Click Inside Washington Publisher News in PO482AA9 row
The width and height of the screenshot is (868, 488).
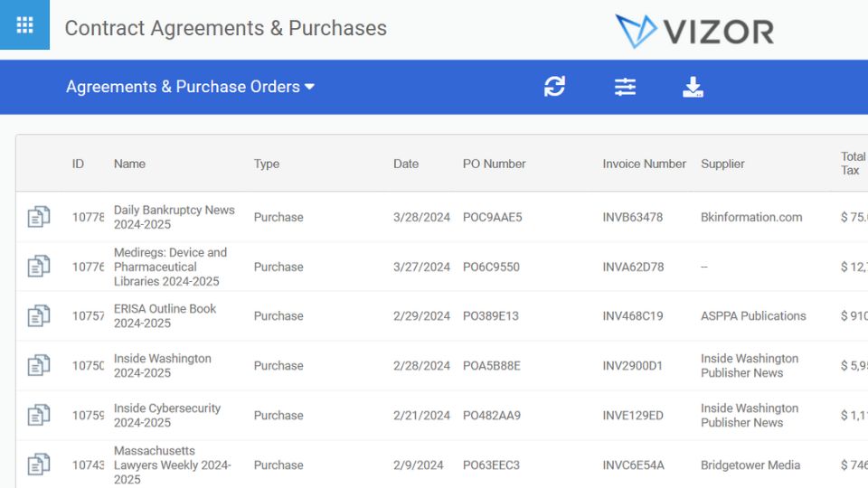(750, 415)
